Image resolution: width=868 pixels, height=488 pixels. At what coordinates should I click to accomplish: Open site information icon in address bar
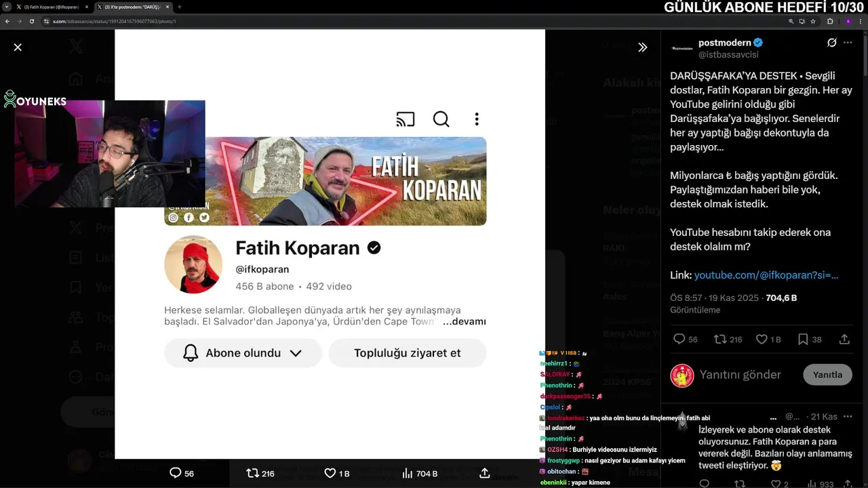(47, 21)
